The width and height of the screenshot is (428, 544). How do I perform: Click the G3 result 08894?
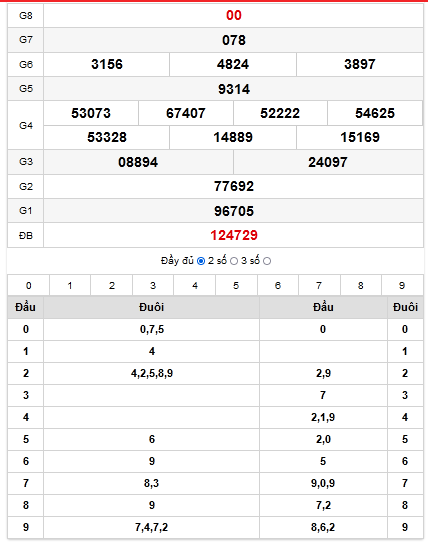(x=138, y=162)
